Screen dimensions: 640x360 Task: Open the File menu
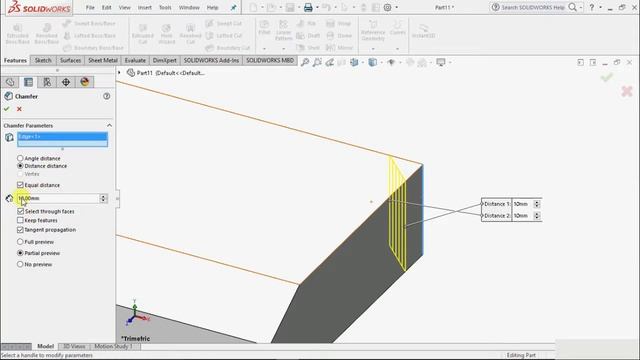pos(90,7)
